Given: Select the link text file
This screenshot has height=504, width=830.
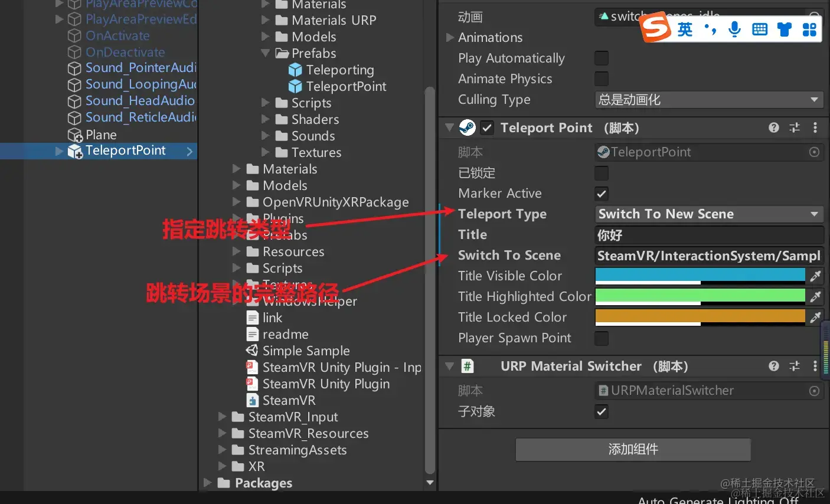Looking at the screenshot, I should pyautogui.click(x=264, y=318).
